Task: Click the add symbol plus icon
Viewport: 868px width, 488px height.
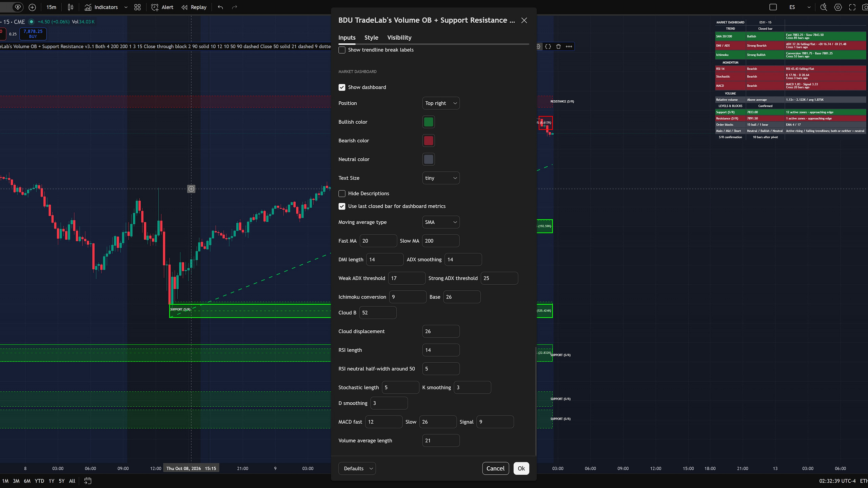Action: tap(32, 7)
